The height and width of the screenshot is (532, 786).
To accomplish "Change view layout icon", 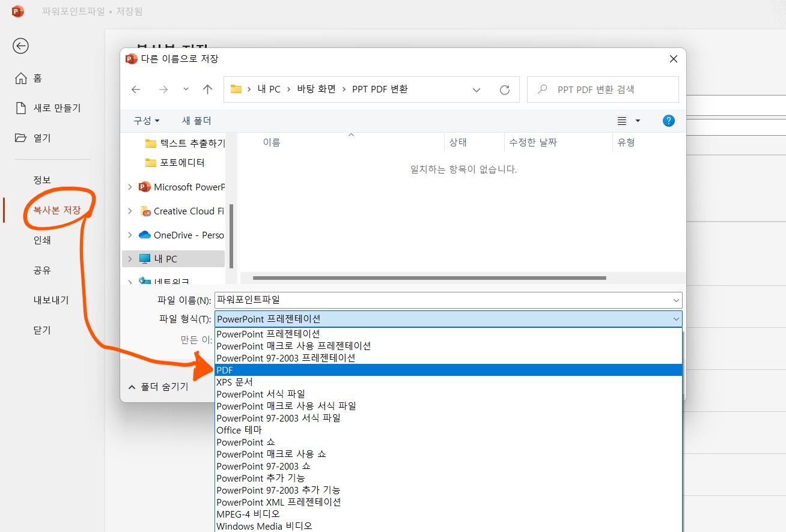I will (622, 121).
